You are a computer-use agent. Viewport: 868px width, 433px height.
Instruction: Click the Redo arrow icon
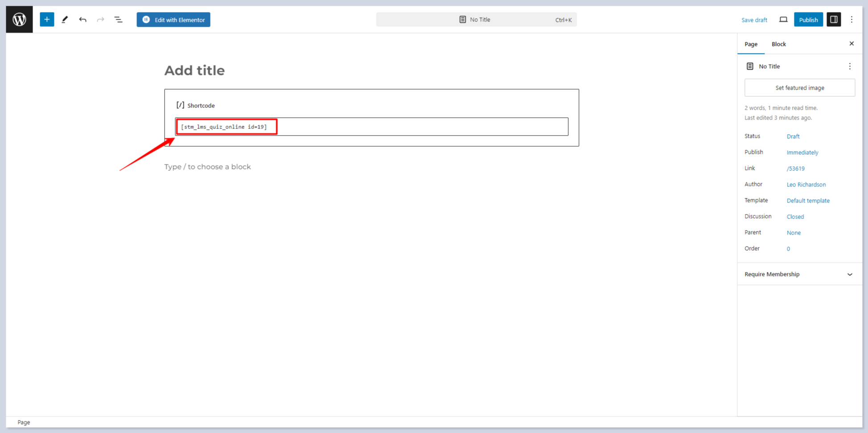click(x=100, y=20)
